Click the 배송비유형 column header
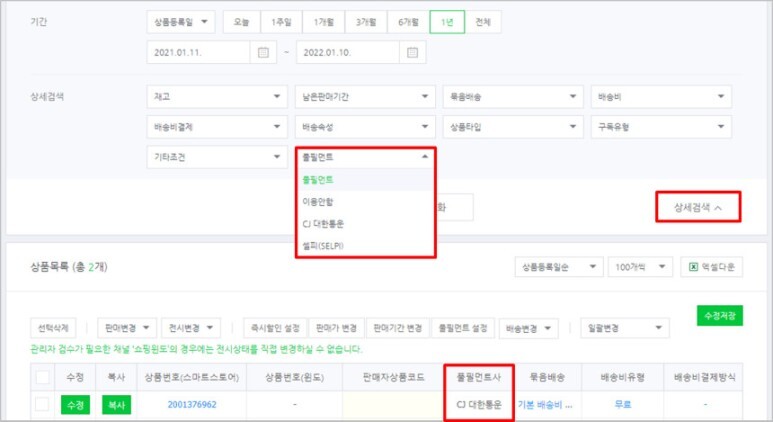This screenshot has width=773, height=422. (623, 378)
